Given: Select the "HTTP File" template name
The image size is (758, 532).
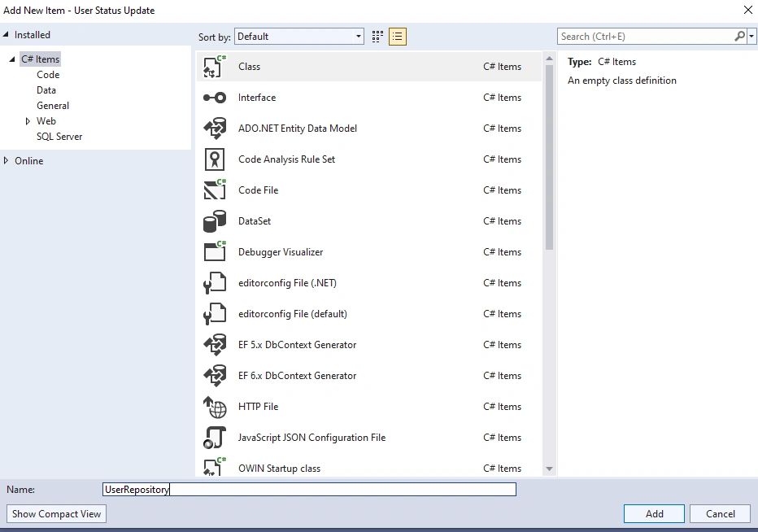Looking at the screenshot, I should coord(258,407).
